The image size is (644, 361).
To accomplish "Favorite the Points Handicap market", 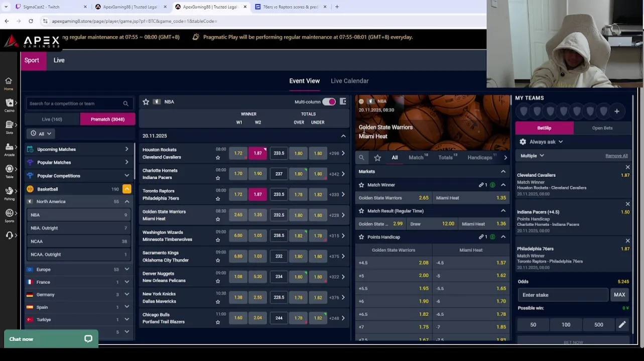I will point(361,237).
